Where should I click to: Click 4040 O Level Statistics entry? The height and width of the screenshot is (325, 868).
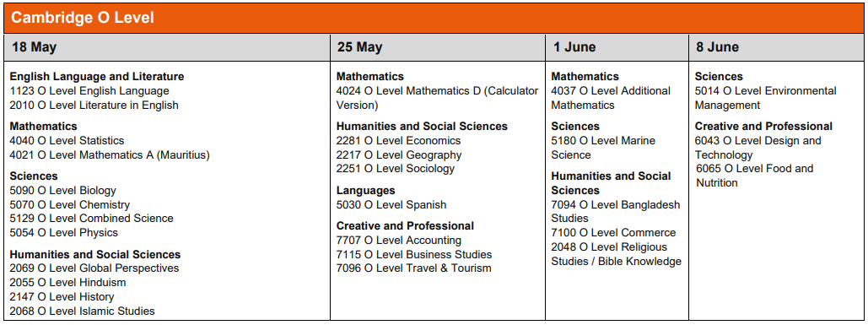(x=67, y=141)
